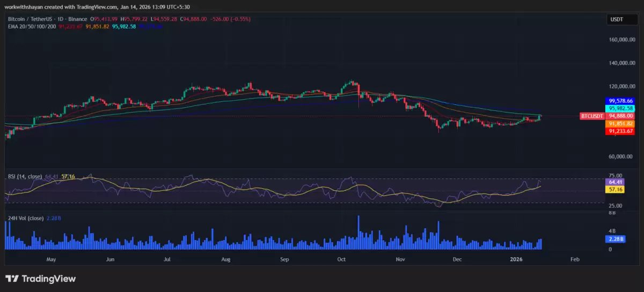
Task: Select the orange 91,851.82 EMA price tag
Action: coord(620,123)
